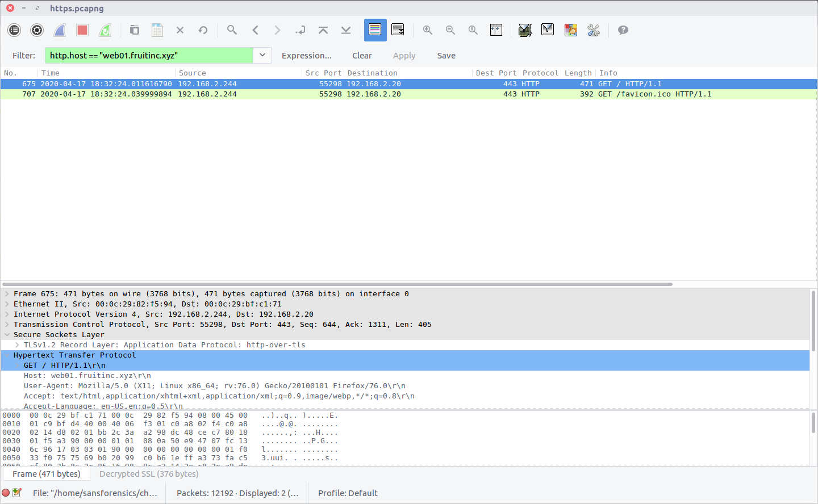Stop the running capture with red square
This screenshot has width=818, height=504.
pyautogui.click(x=82, y=30)
